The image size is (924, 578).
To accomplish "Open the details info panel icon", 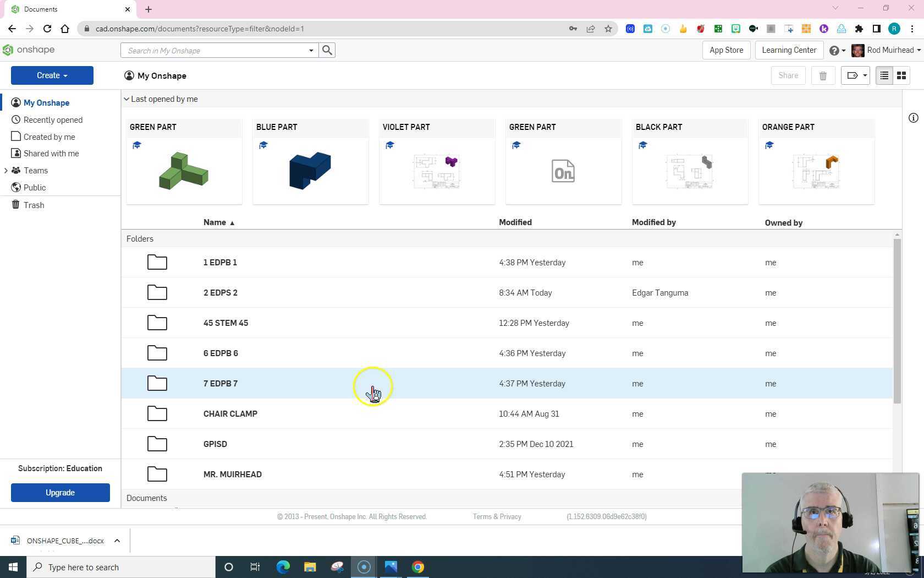I will (913, 118).
